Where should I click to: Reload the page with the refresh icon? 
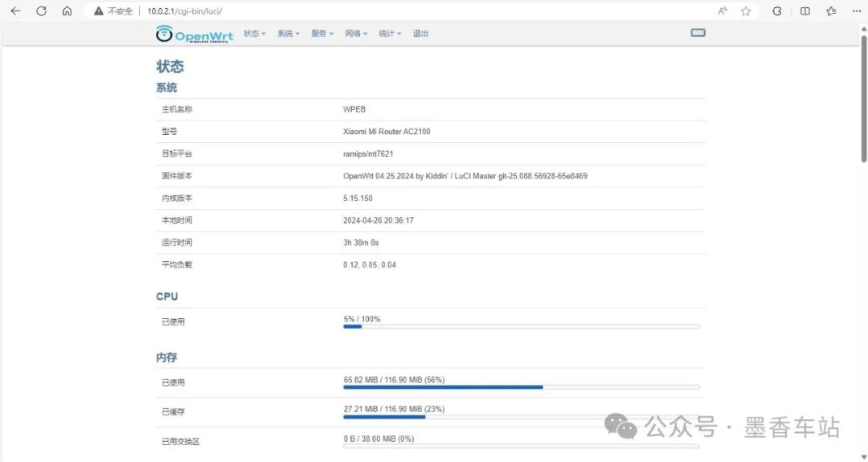(x=42, y=11)
